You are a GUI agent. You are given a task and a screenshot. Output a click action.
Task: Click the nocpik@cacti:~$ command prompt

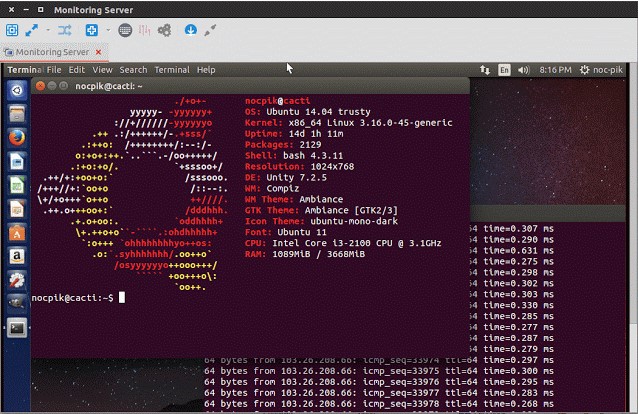tap(72, 298)
